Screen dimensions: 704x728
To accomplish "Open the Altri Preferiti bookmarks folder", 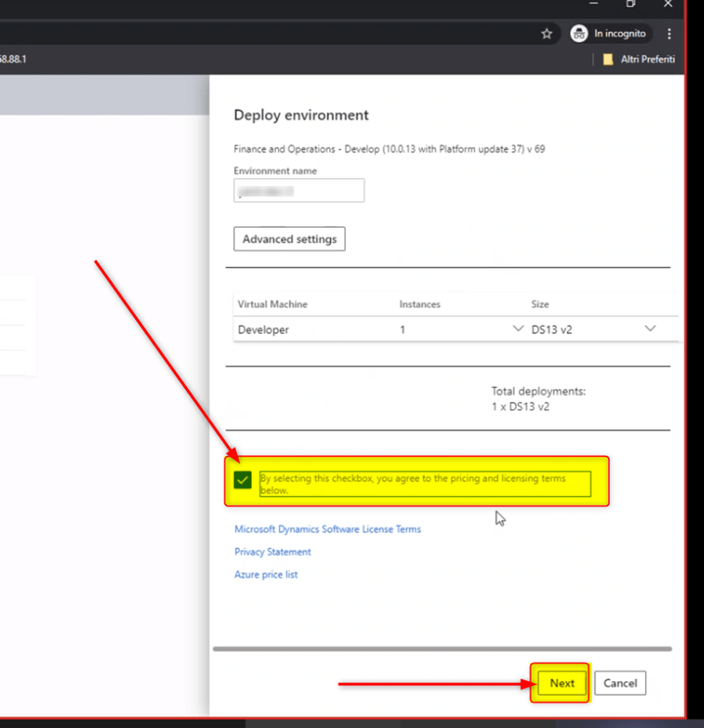I will click(639, 59).
